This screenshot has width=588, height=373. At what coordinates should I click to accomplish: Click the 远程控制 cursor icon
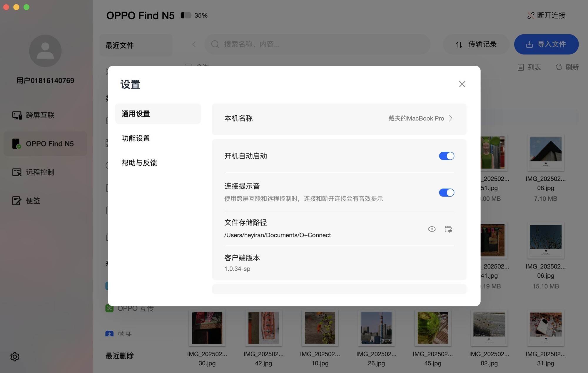(17, 172)
